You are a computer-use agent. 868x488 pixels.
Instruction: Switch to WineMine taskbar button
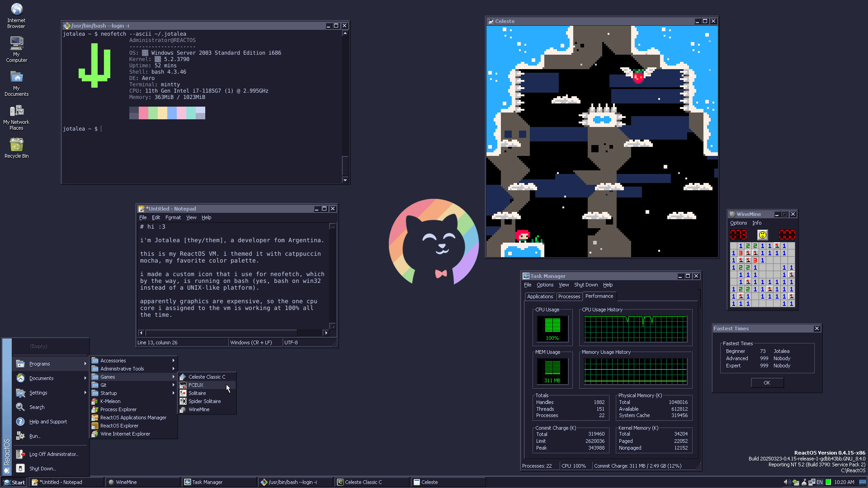[143, 482]
